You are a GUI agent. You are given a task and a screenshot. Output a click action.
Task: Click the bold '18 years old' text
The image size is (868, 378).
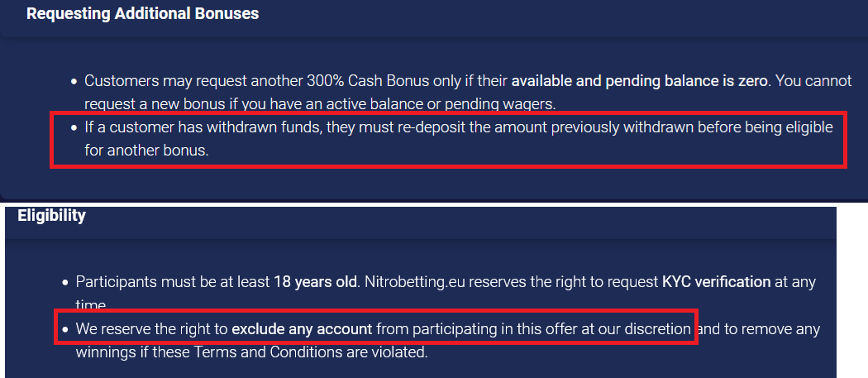click(315, 282)
